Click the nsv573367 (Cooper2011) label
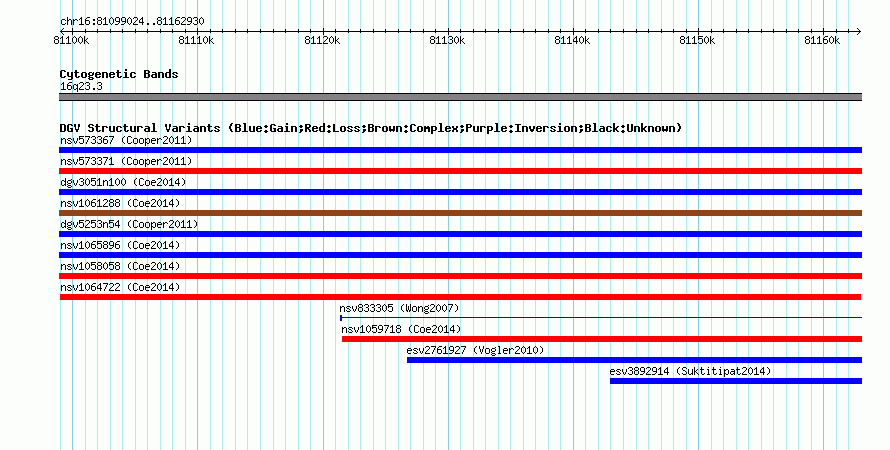The height and width of the screenshot is (450, 890). pos(126,140)
